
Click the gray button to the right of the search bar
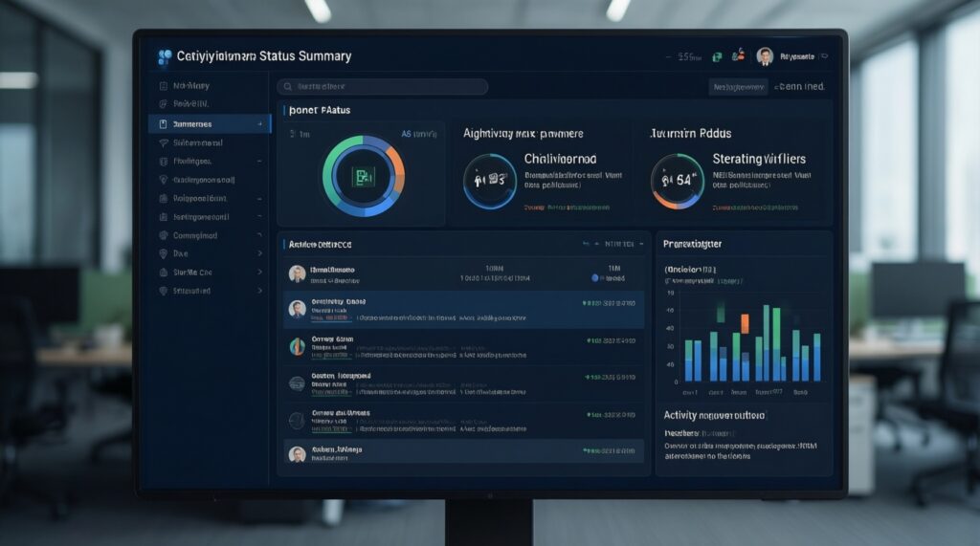click(739, 87)
